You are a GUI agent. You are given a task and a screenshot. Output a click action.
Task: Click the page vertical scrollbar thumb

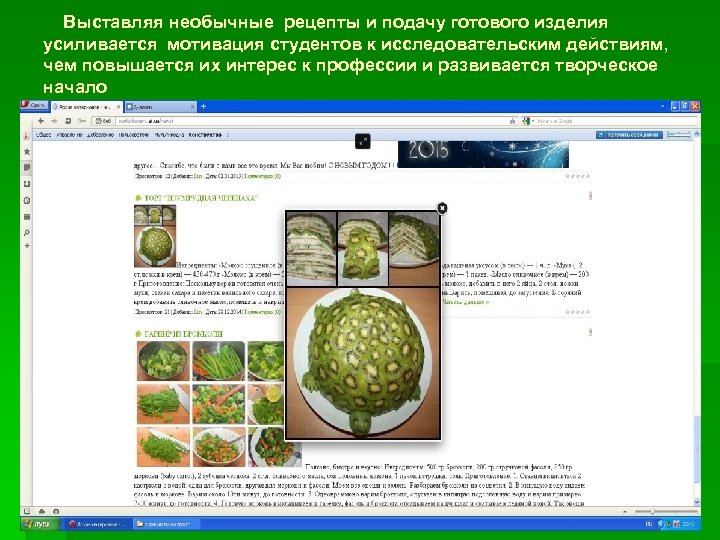point(697,448)
